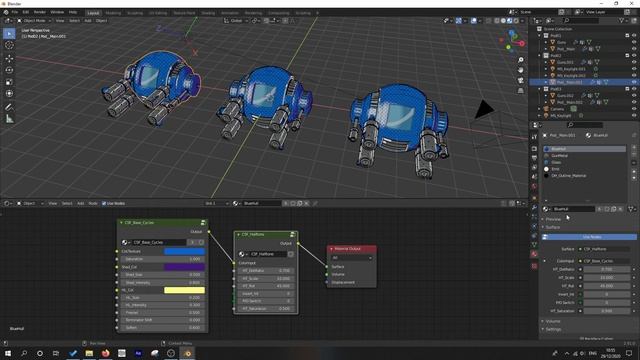Open the Object Mode dropdown
This screenshot has height=360, width=640.
click(34, 20)
